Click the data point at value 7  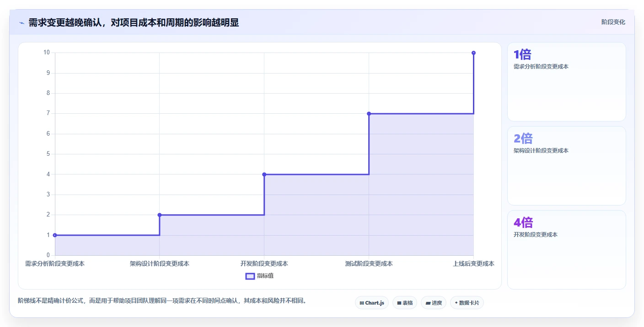click(x=369, y=114)
